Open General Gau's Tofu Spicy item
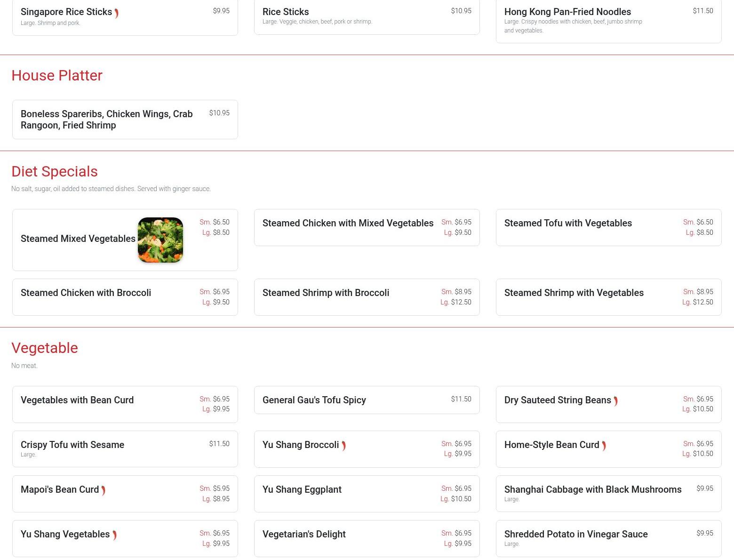Screen dimensions: 734x560 click(x=314, y=400)
